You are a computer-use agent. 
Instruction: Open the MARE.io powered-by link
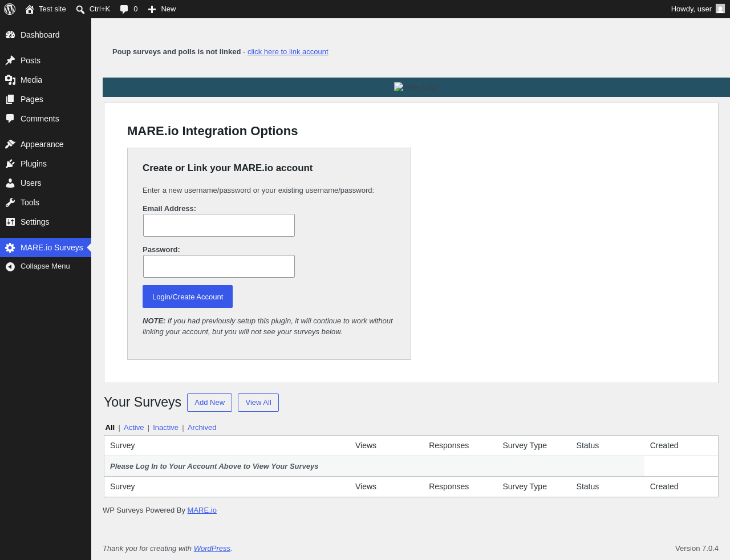[x=202, y=510]
